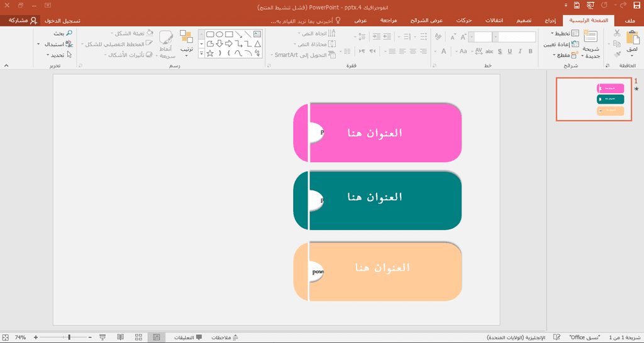Select the right arrow shape in gallery
Viewport: 644px width, 343px height.
tap(229, 43)
